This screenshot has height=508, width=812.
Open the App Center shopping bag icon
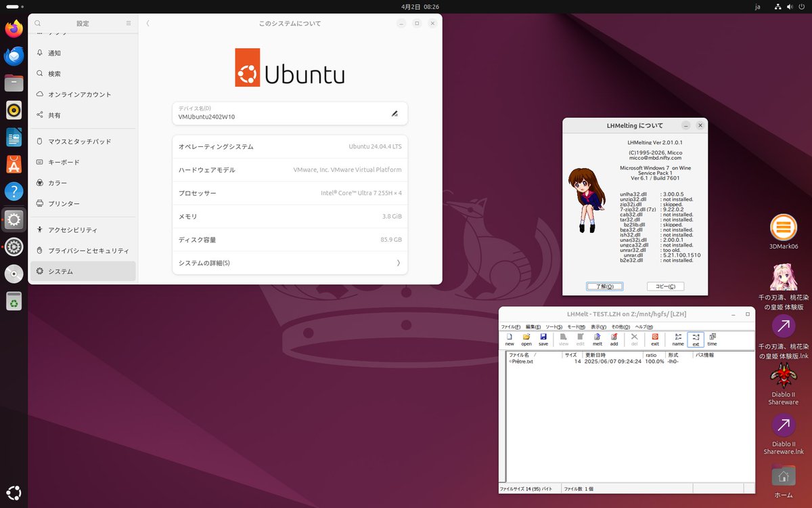[14, 165]
